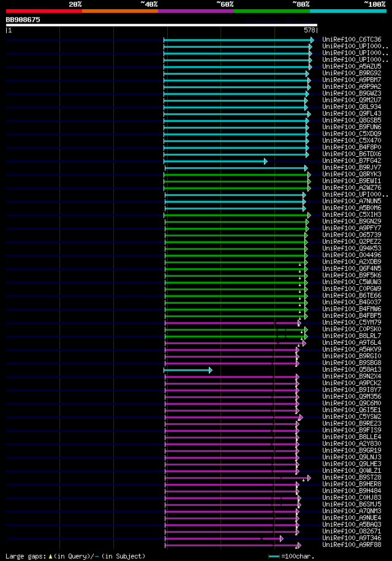Select the UniRef100_A2WZ76 label
392x561 pixels.
352,187
